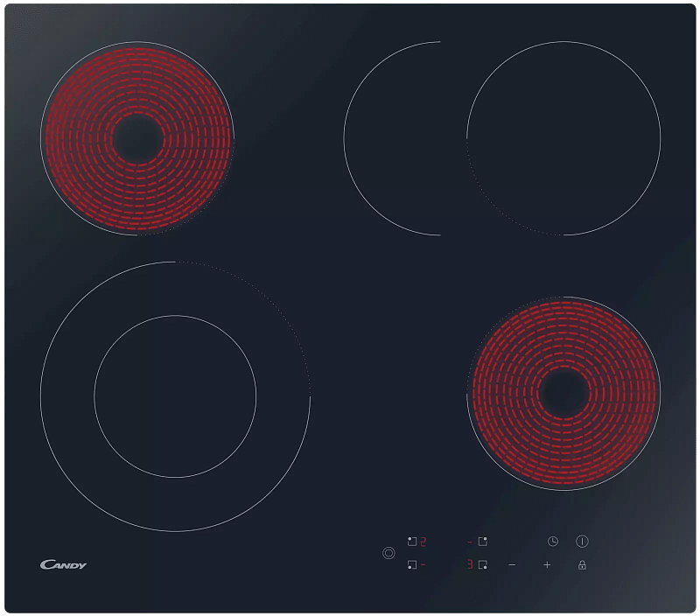700x616 pixels.
Task: Select the front-left cooking zone icon
Action: (x=413, y=564)
